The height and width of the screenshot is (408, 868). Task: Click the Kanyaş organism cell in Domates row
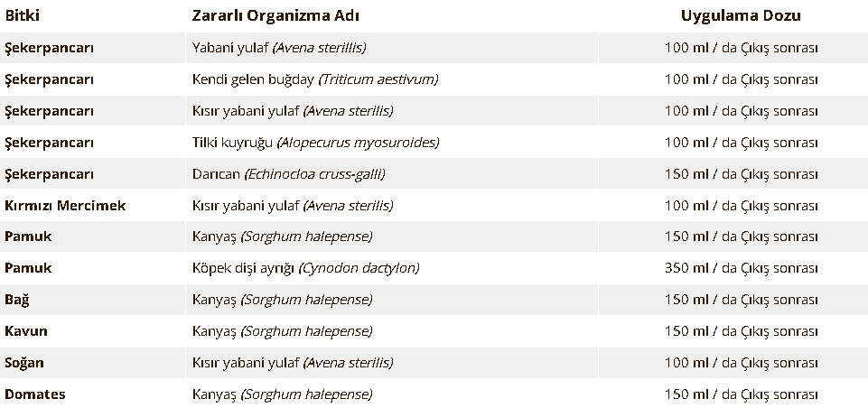[282, 394]
